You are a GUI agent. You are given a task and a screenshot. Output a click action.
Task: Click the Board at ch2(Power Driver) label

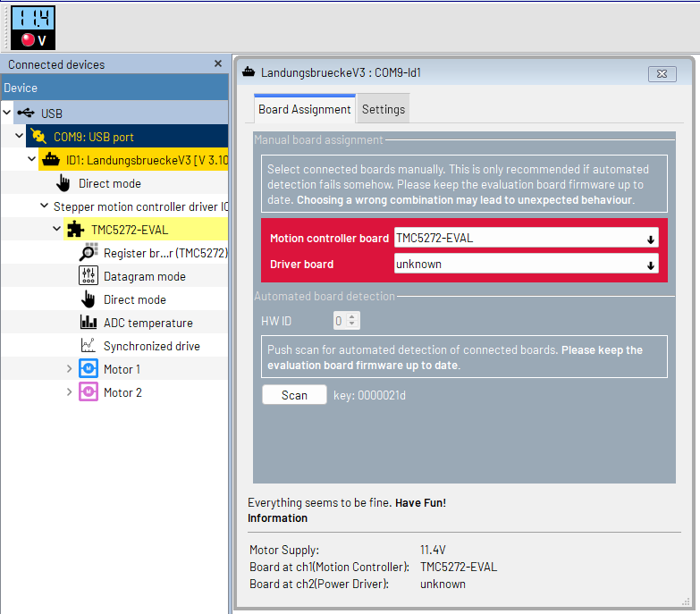[319, 584]
